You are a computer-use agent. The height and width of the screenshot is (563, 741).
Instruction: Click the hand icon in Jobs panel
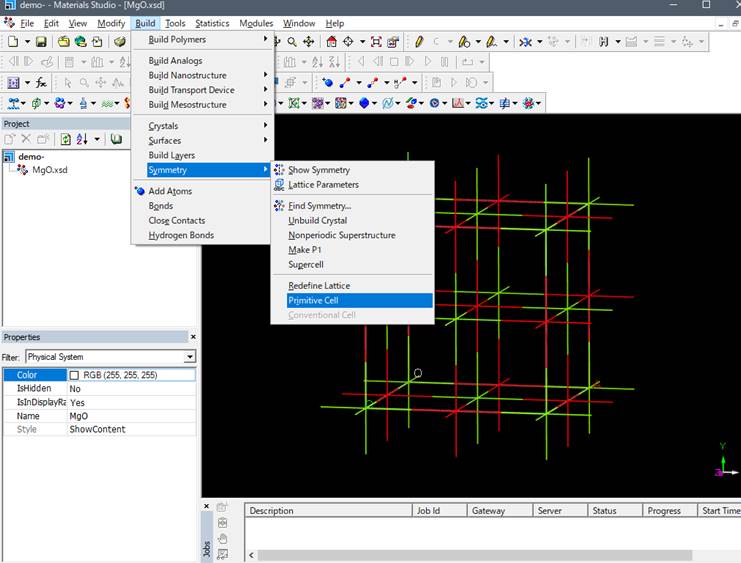point(223,538)
